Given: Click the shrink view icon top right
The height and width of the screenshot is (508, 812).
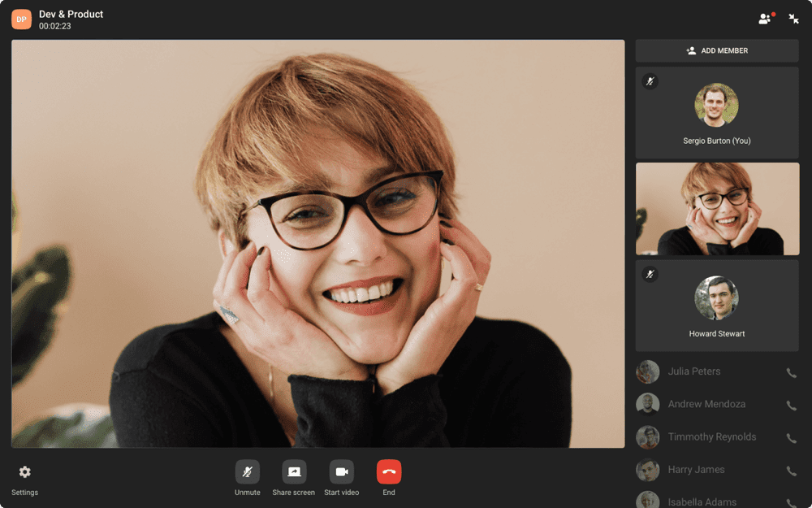Looking at the screenshot, I should (793, 17).
